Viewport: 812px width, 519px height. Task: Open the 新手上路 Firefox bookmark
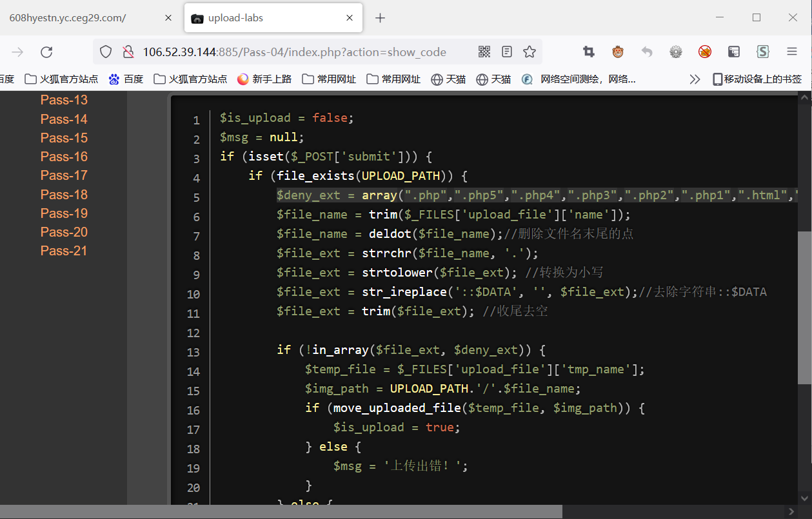(264, 79)
